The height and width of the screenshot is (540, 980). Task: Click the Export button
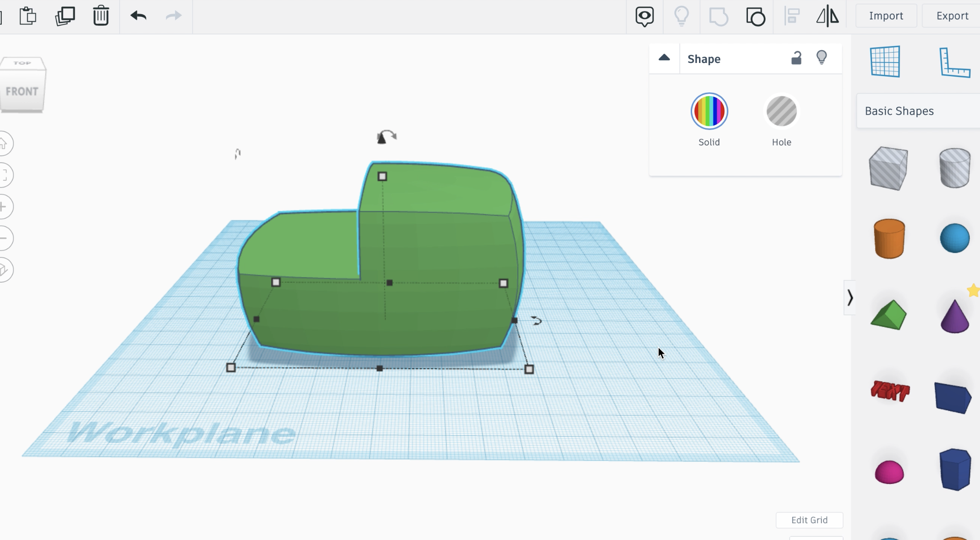[951, 16]
